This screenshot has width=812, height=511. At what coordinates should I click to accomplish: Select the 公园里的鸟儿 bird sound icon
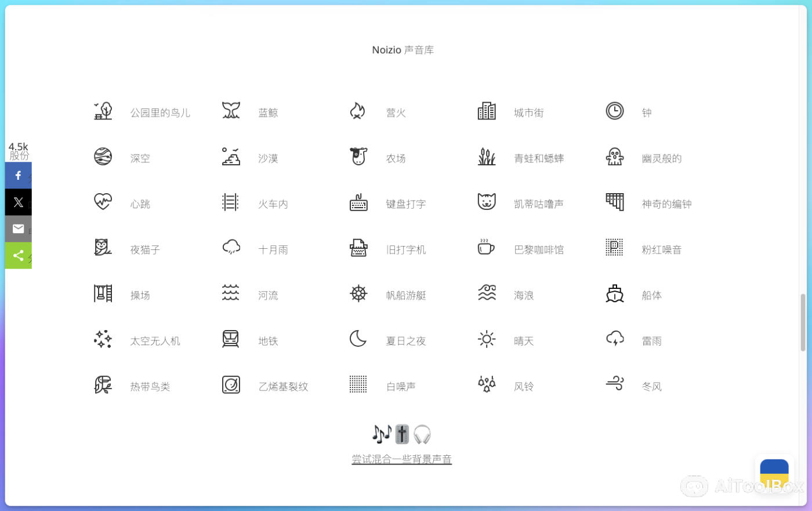(x=103, y=111)
